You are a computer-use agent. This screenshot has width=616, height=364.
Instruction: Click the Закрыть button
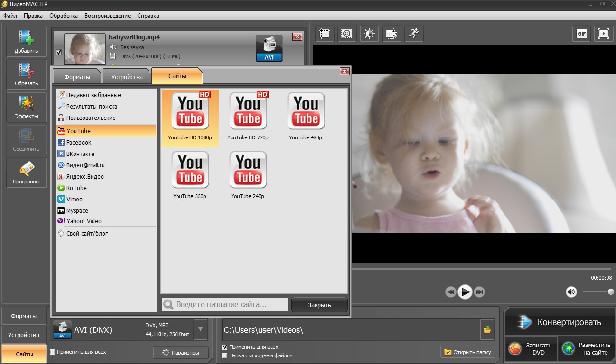(319, 305)
